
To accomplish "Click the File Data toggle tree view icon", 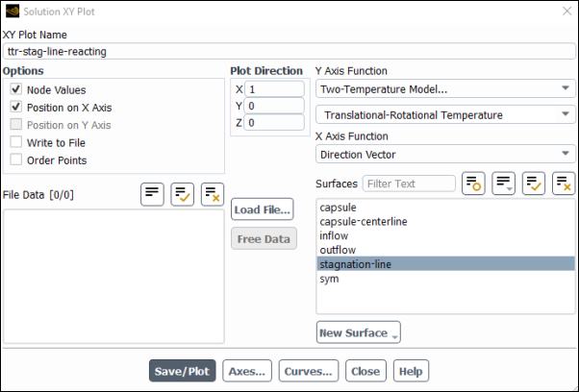I will (x=152, y=193).
